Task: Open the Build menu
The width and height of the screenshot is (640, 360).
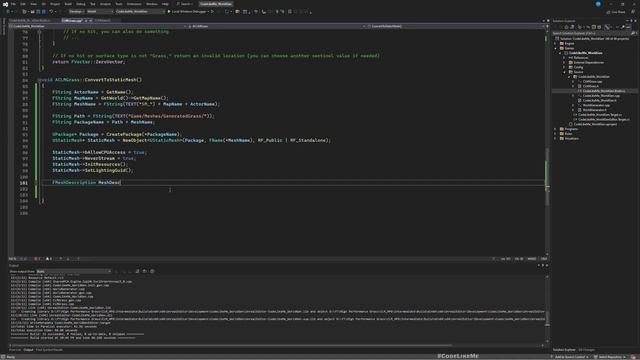Action: [x=68, y=4]
